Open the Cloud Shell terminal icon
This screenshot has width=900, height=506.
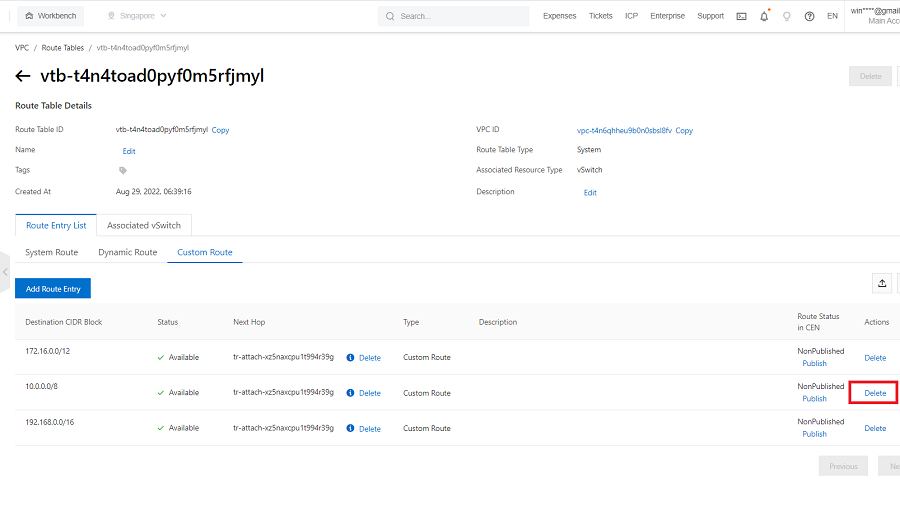[x=741, y=16]
